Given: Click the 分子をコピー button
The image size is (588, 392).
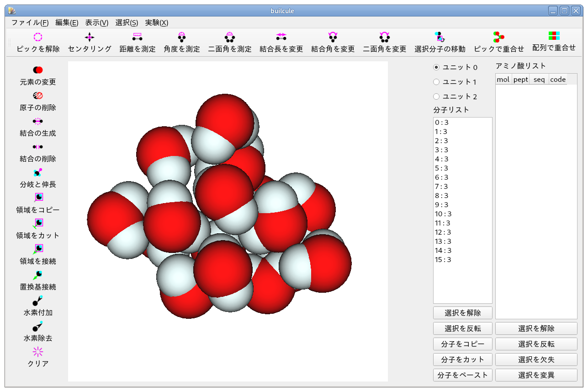Looking at the screenshot, I should (x=462, y=344).
